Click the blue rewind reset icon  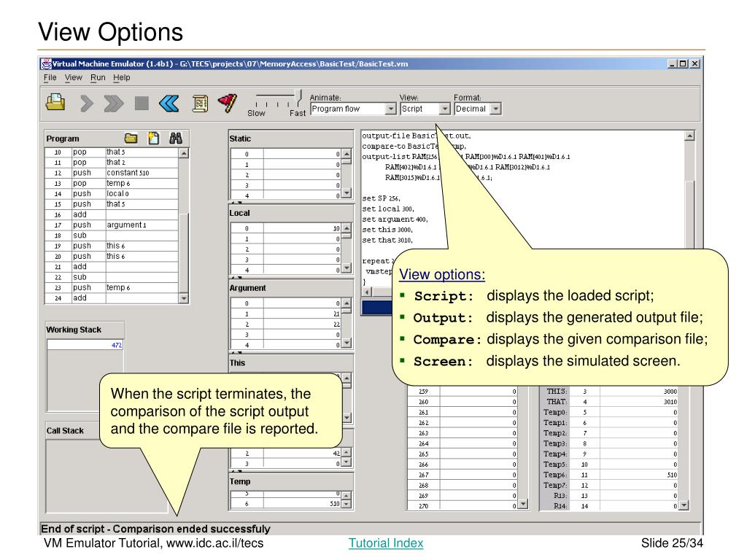169,103
